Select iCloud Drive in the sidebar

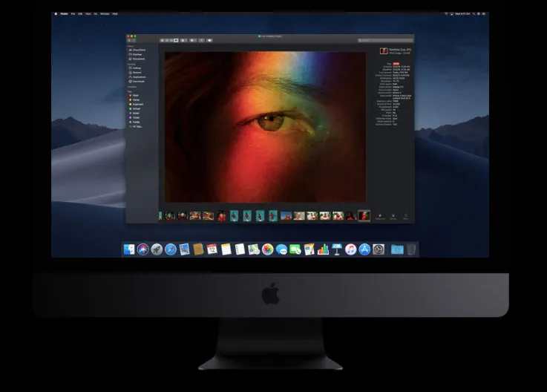(x=137, y=50)
